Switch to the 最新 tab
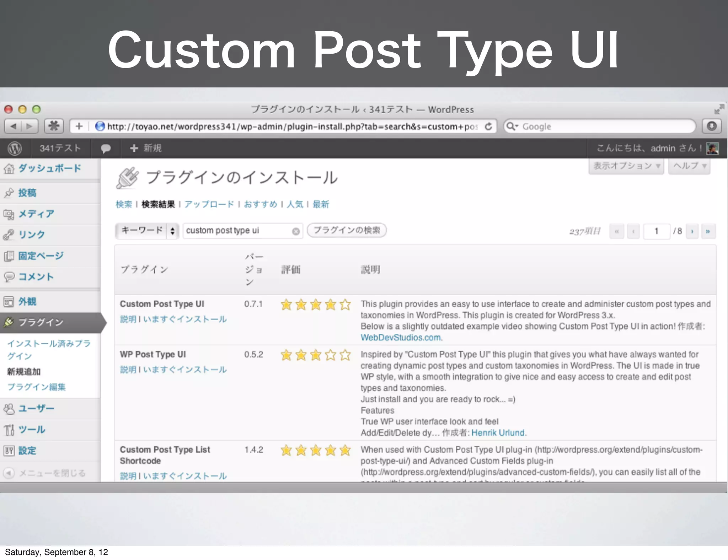 point(321,204)
